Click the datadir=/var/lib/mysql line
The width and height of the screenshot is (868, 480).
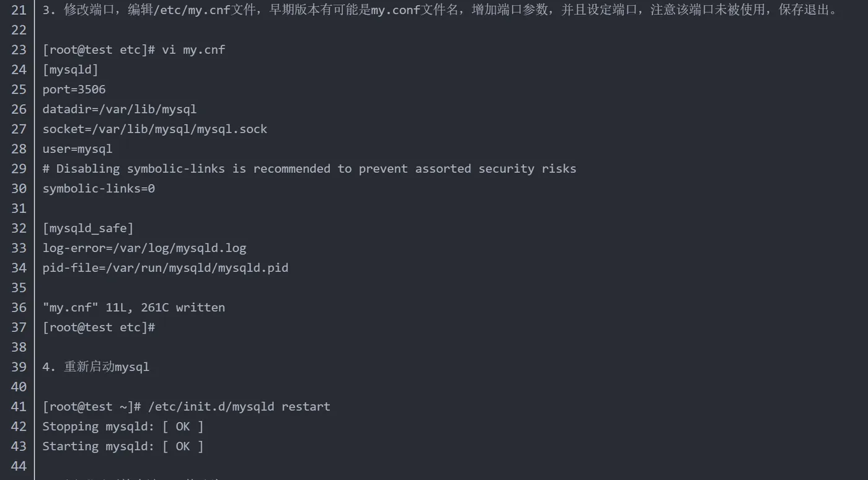tap(119, 109)
